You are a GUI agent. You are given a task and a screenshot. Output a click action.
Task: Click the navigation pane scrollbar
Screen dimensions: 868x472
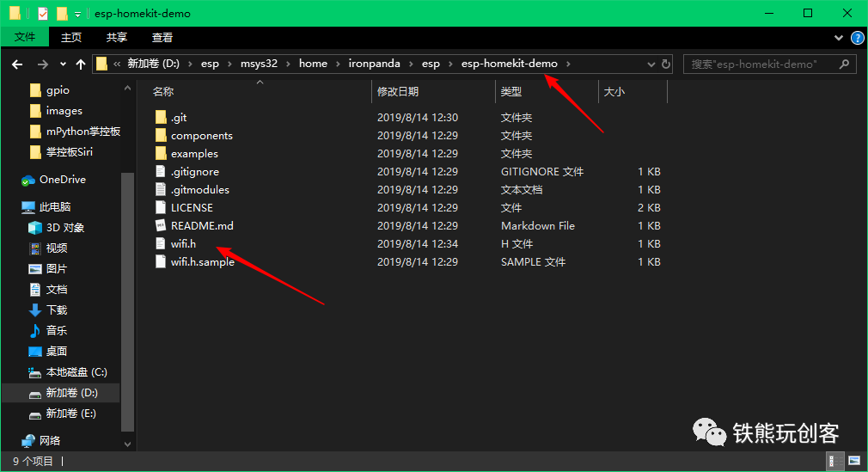[127, 302]
